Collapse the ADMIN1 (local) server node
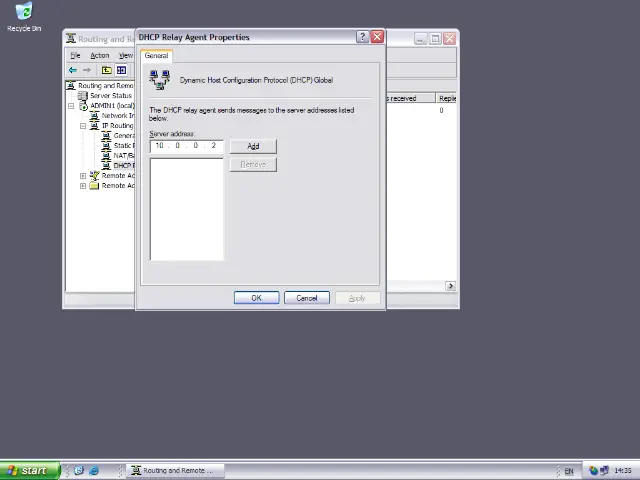The height and width of the screenshot is (480, 640). tap(71, 106)
